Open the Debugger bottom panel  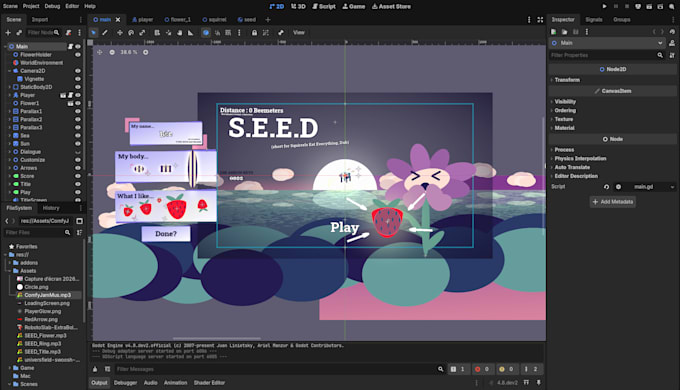(125, 383)
